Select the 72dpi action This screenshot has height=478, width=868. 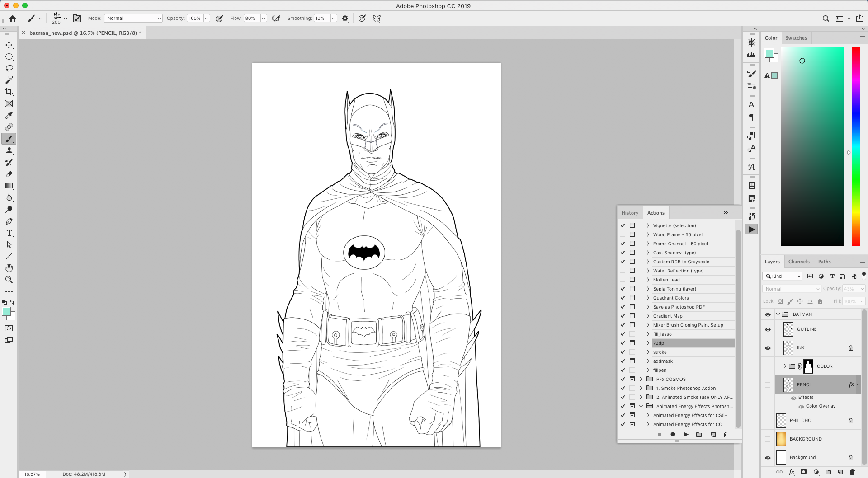point(693,343)
